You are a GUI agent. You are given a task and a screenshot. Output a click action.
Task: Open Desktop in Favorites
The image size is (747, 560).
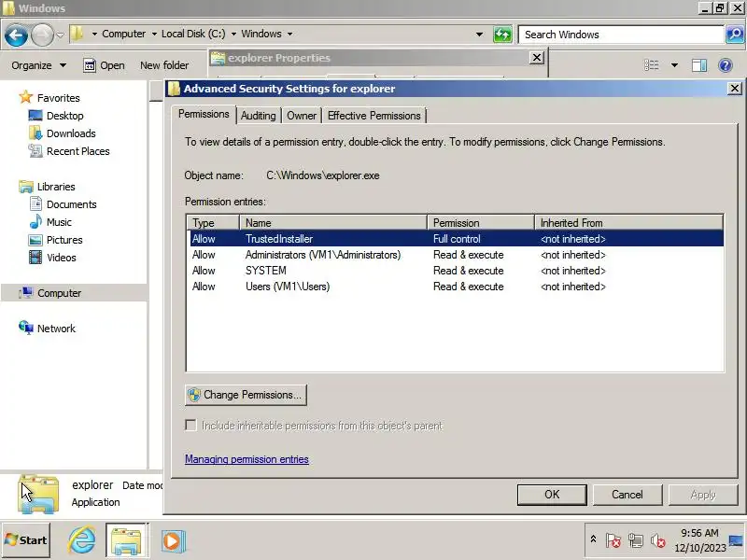(x=64, y=116)
